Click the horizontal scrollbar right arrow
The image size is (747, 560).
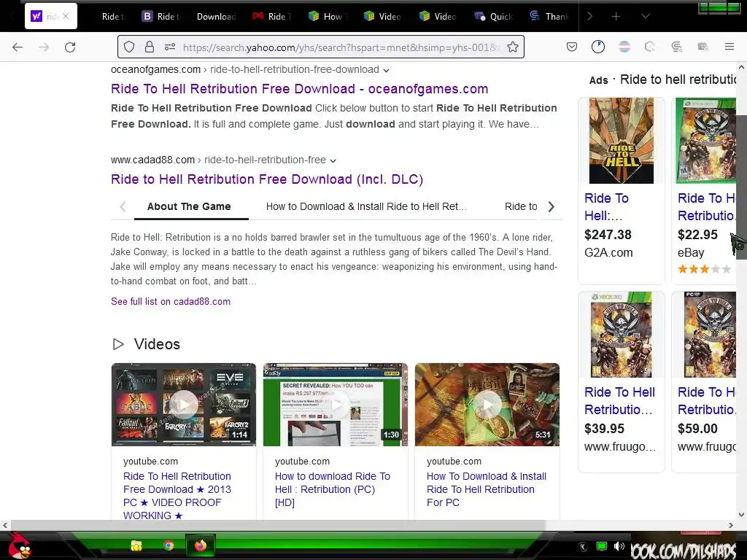731,525
